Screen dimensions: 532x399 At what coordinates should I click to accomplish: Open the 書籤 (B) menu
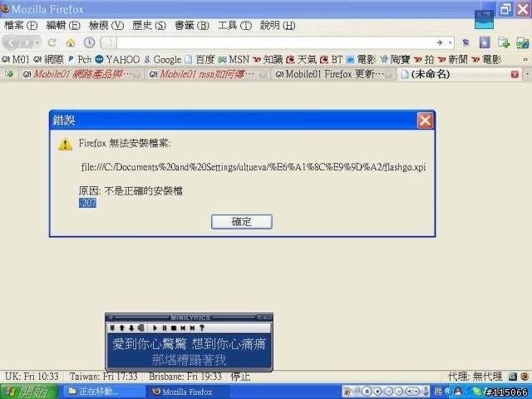(192, 26)
